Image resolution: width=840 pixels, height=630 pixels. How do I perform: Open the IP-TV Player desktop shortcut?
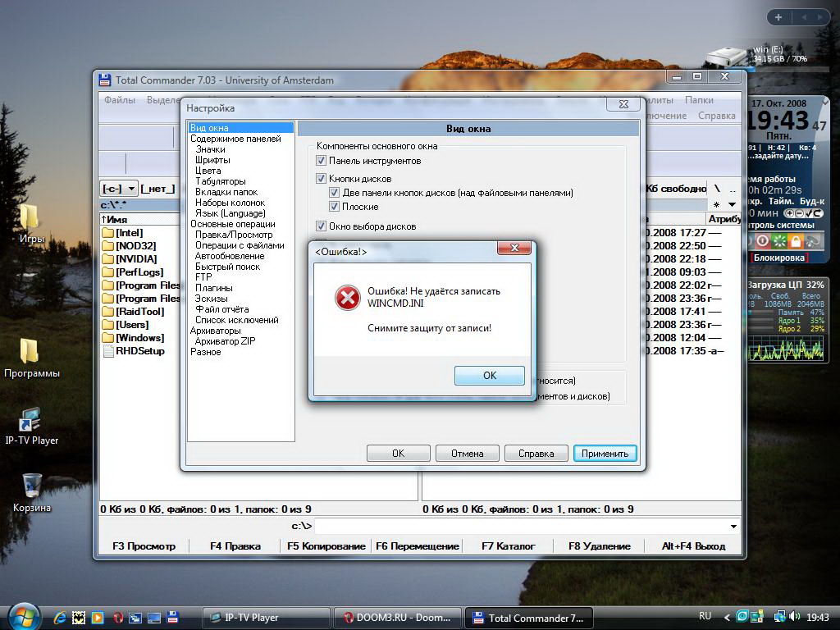tap(30, 419)
